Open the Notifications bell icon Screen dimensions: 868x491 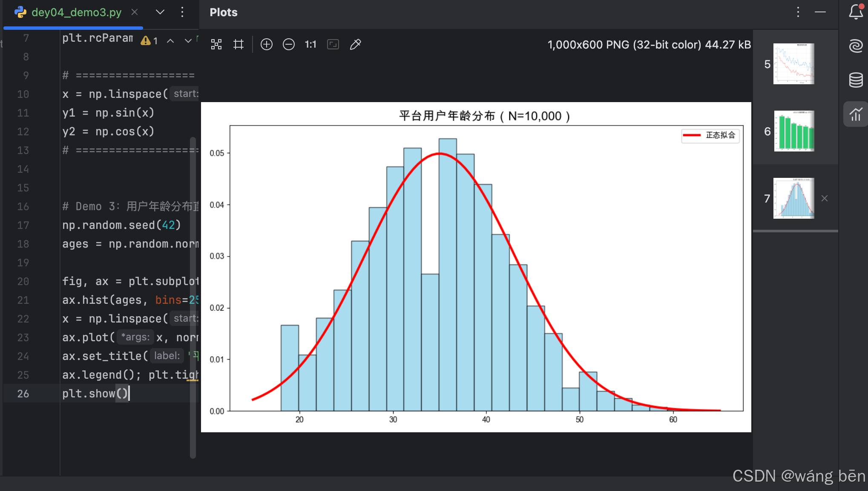[x=856, y=12]
